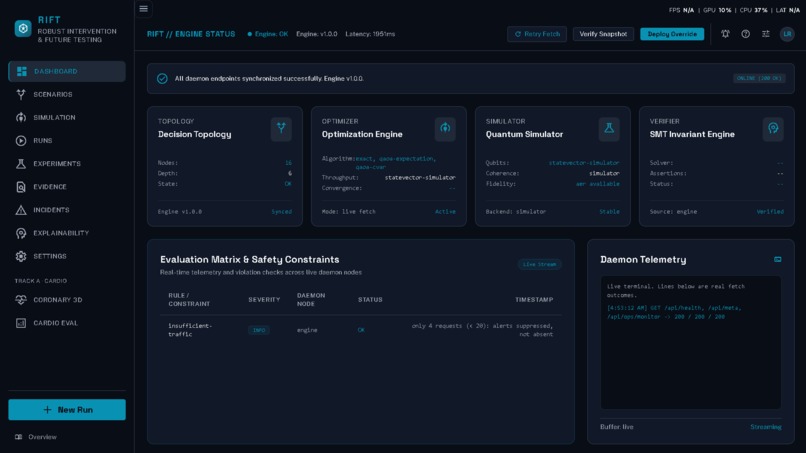The image size is (806, 453).
Task: Click the Daemon Telemetry panel icon
Action: pos(778,260)
